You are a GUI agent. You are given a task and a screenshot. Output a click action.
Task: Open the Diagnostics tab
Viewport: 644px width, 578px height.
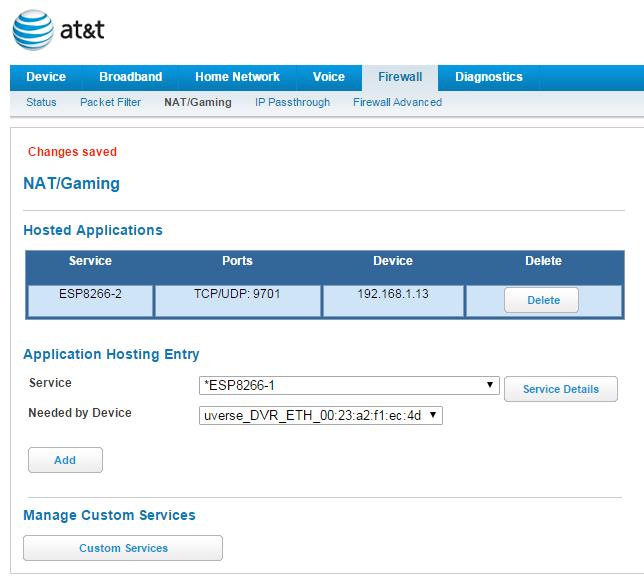489,77
